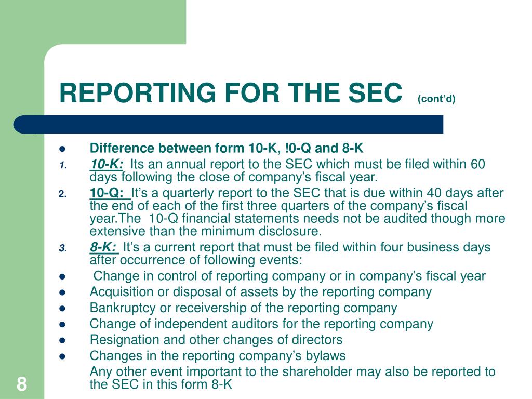The width and height of the screenshot is (532, 399).
Task: Click the list number 1. marker
Action: (63, 166)
